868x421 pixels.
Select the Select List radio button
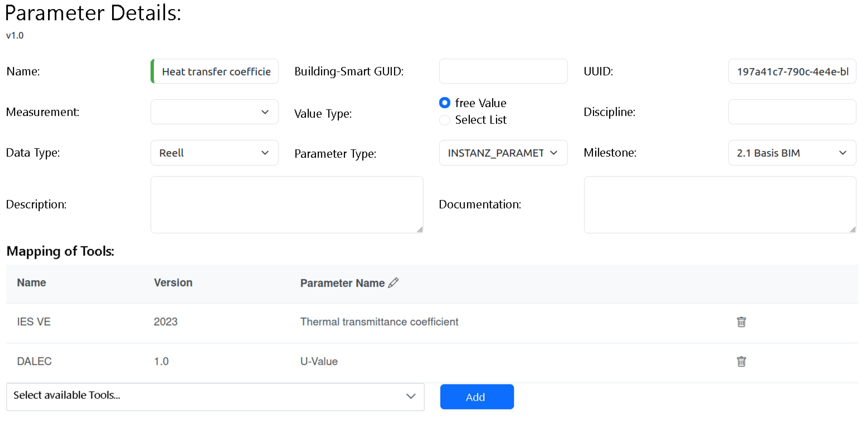pyautogui.click(x=444, y=120)
